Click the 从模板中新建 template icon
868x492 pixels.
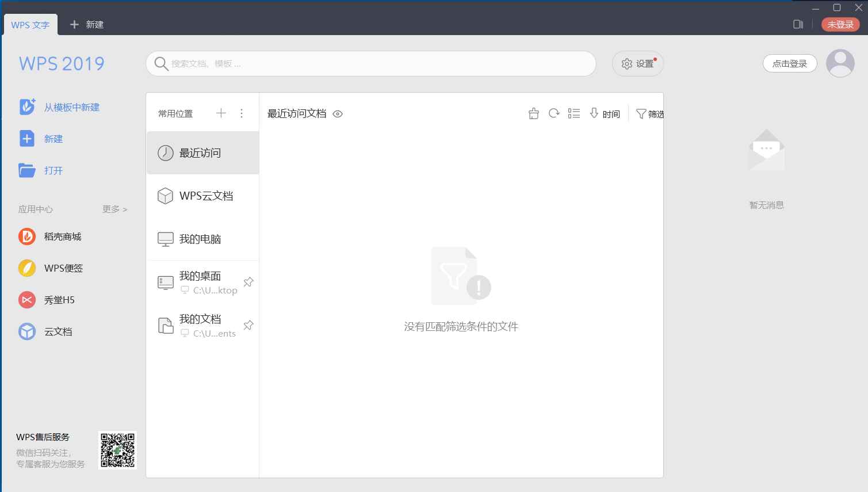coord(27,107)
